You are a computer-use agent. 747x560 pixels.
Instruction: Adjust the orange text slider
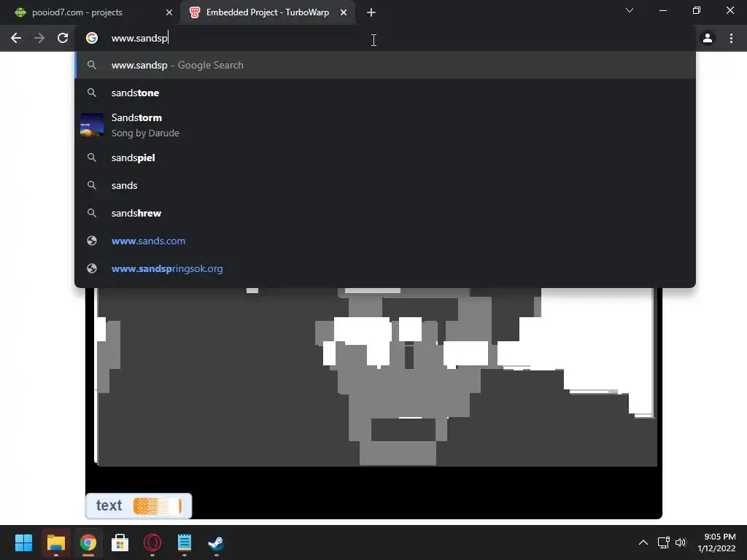pyautogui.click(x=158, y=506)
